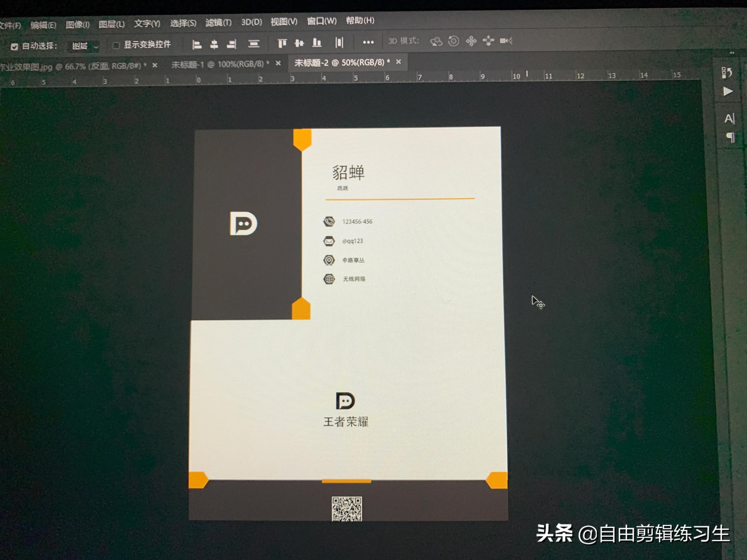Viewport: 747px width, 560px height.
Task: Open the Paragraph panel via the ¶ icon
Action: pyautogui.click(x=730, y=138)
